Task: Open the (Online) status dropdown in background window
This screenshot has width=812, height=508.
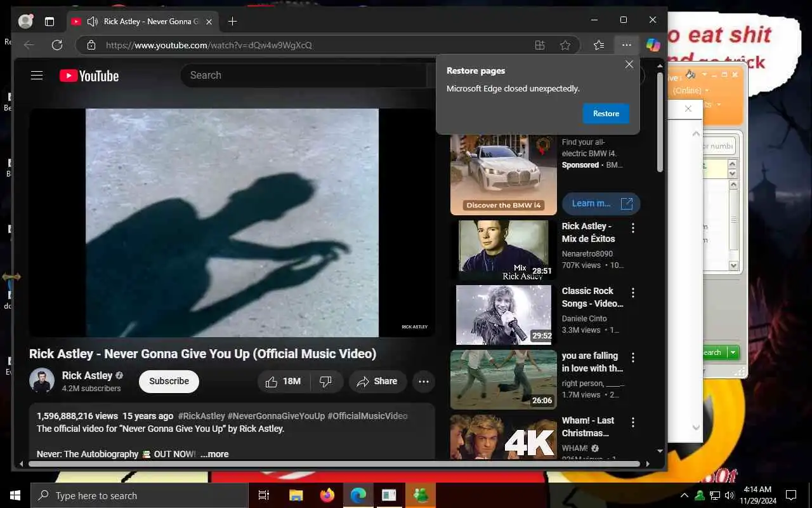Action: (690, 91)
